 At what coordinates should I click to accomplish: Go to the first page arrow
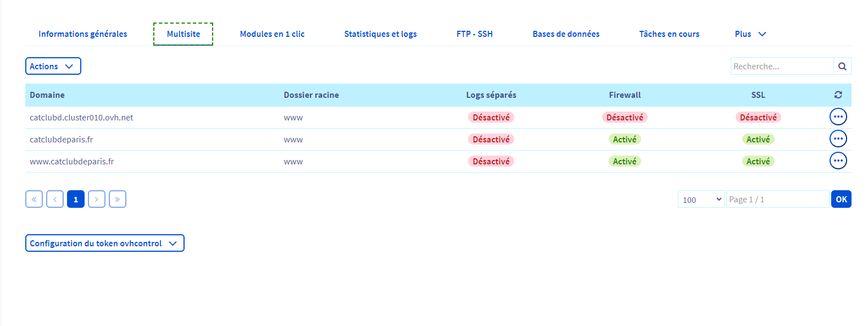click(x=34, y=199)
